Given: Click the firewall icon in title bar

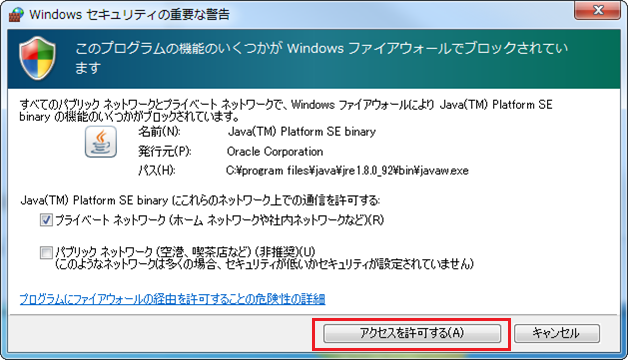Looking at the screenshot, I should [x=17, y=15].
